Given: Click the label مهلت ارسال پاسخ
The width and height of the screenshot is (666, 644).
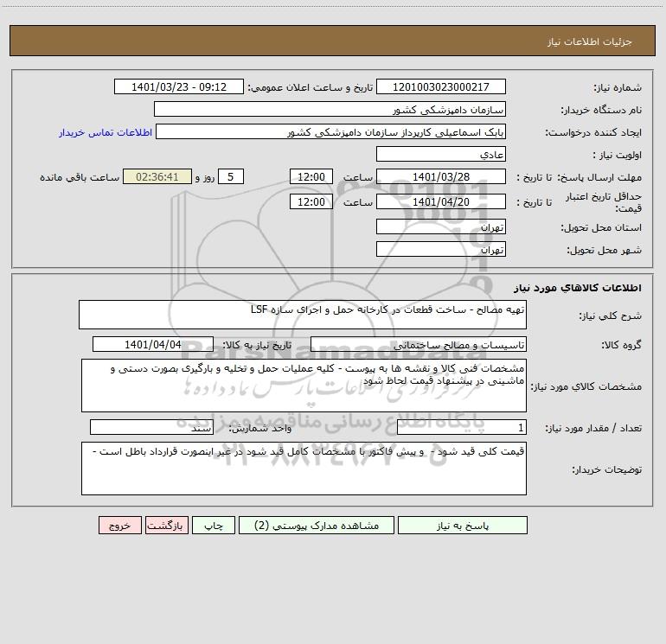Looking at the screenshot, I should tap(599, 177).
